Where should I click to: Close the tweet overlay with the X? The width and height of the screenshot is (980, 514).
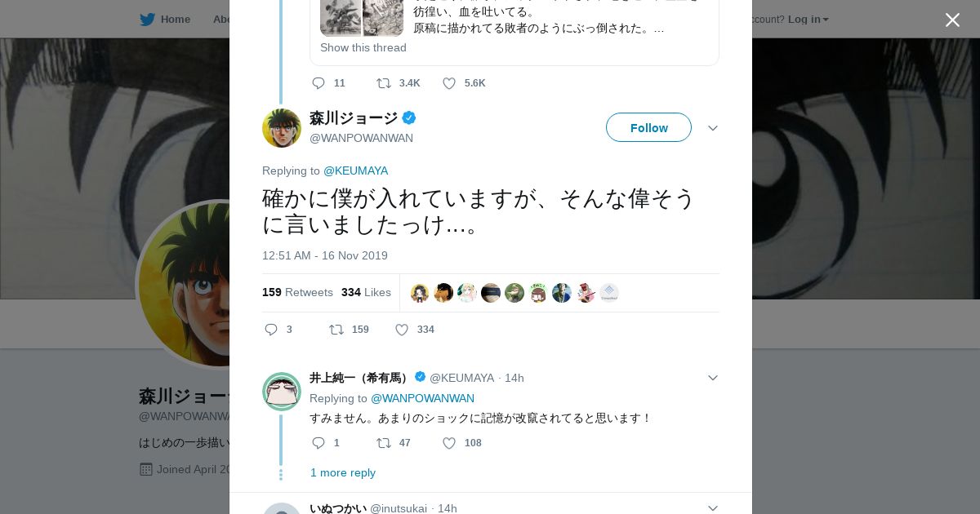click(x=952, y=20)
